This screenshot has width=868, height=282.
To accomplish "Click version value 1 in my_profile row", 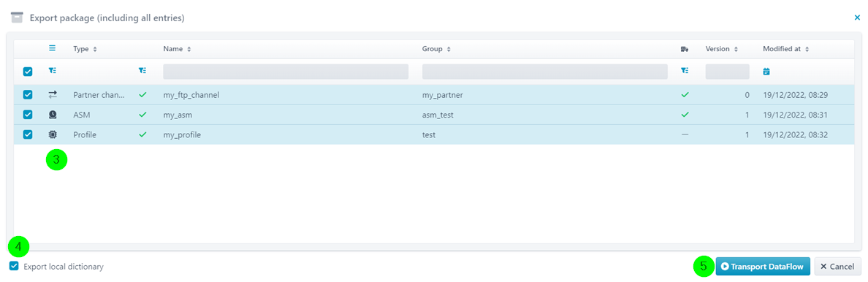I will [747, 134].
